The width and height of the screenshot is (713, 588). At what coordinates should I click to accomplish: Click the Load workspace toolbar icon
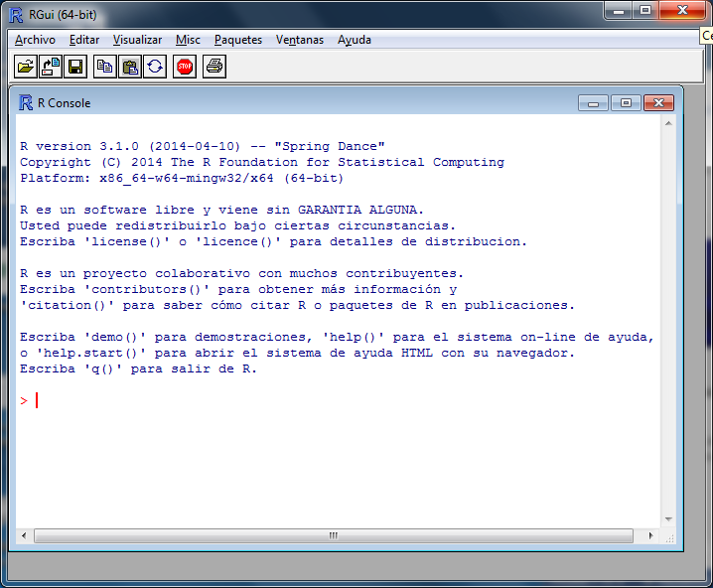pos(51,67)
